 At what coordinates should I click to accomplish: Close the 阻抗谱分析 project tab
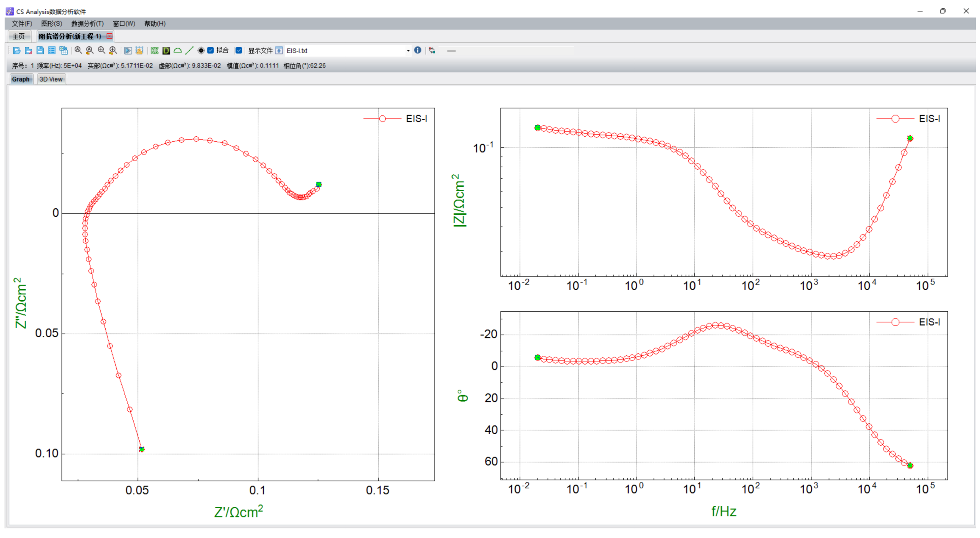coord(110,36)
